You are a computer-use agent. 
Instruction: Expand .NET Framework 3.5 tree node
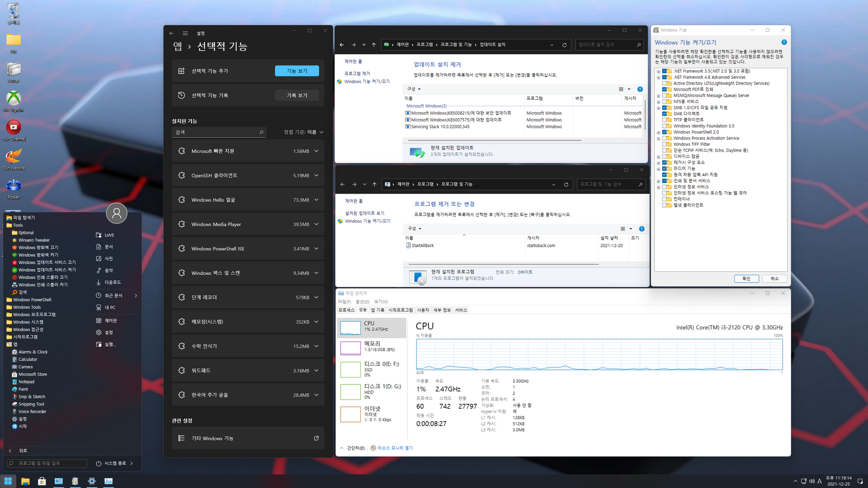[x=658, y=71]
